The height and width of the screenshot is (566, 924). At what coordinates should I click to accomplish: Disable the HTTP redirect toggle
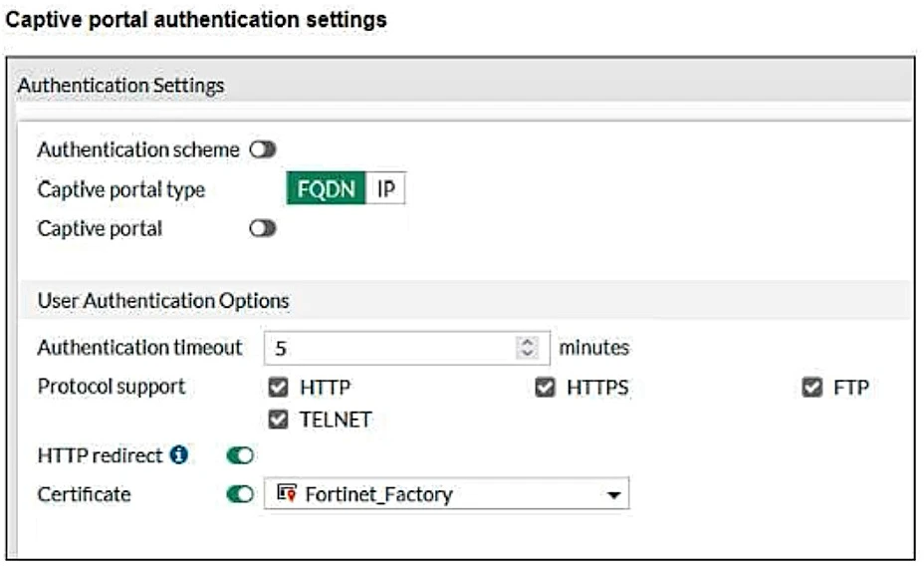coord(240,455)
